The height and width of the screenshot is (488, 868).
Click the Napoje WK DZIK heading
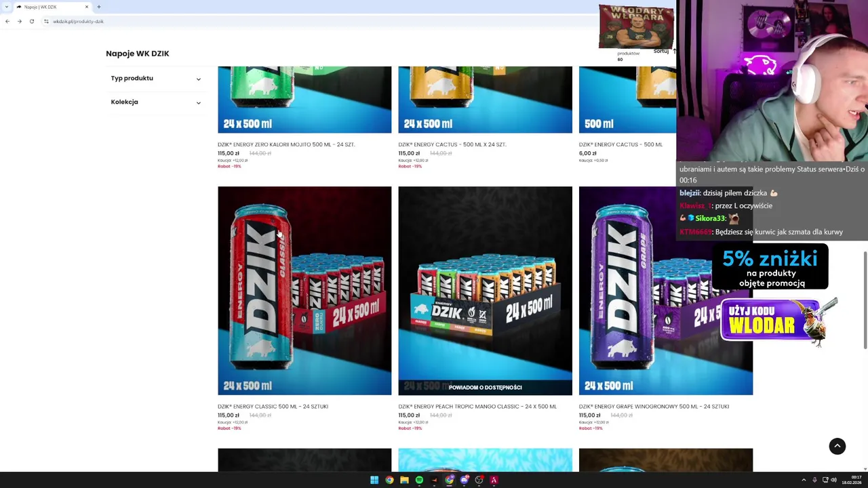click(138, 54)
